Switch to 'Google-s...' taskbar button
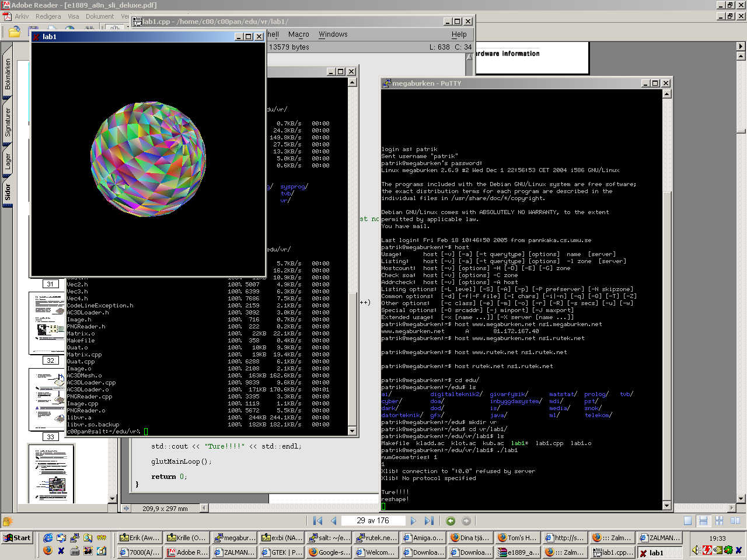 pyautogui.click(x=329, y=552)
